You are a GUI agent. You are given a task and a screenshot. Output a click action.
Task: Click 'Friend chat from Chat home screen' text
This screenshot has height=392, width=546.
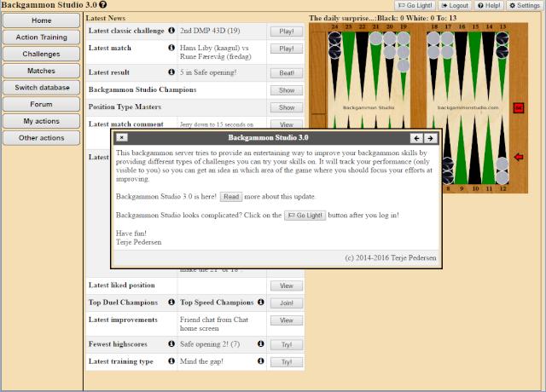(x=214, y=324)
